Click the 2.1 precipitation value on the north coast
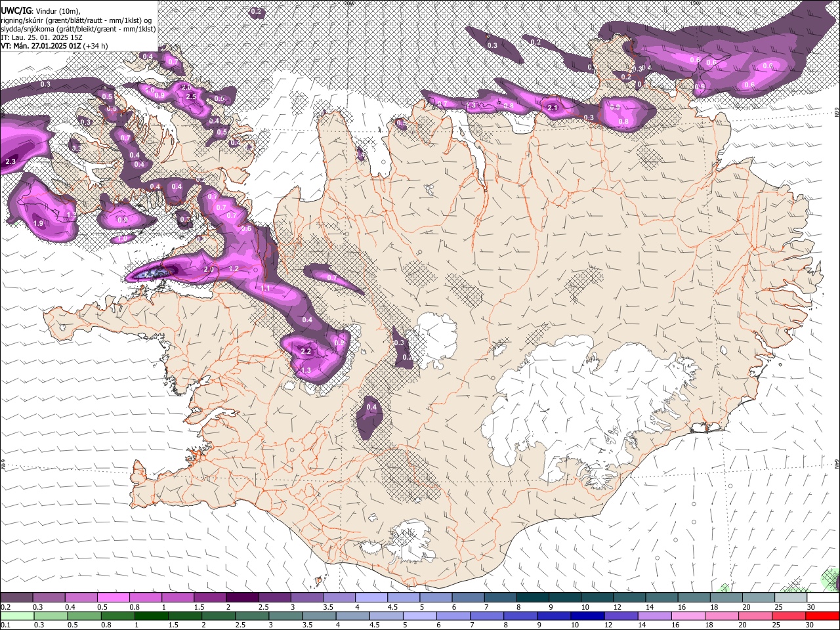Image resolution: width=840 pixels, height=630 pixels. (x=553, y=108)
